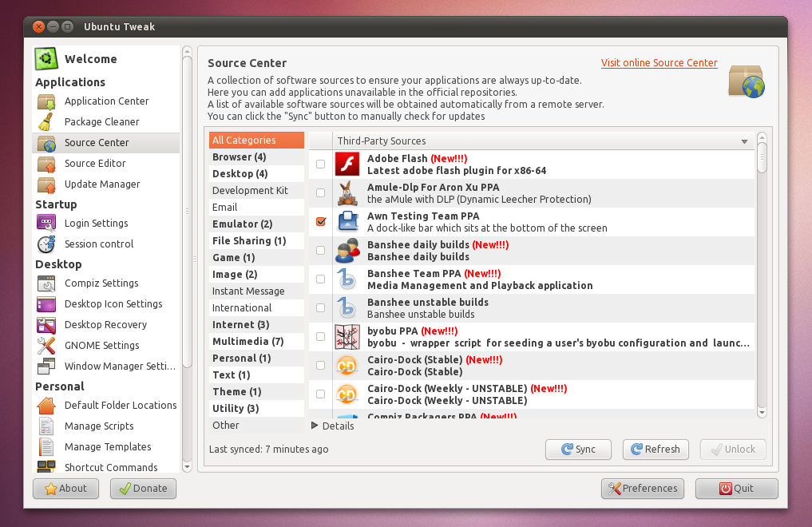Viewport: 812px width, 527px height.
Task: Pick the Utility (3) category
Action: (256, 409)
